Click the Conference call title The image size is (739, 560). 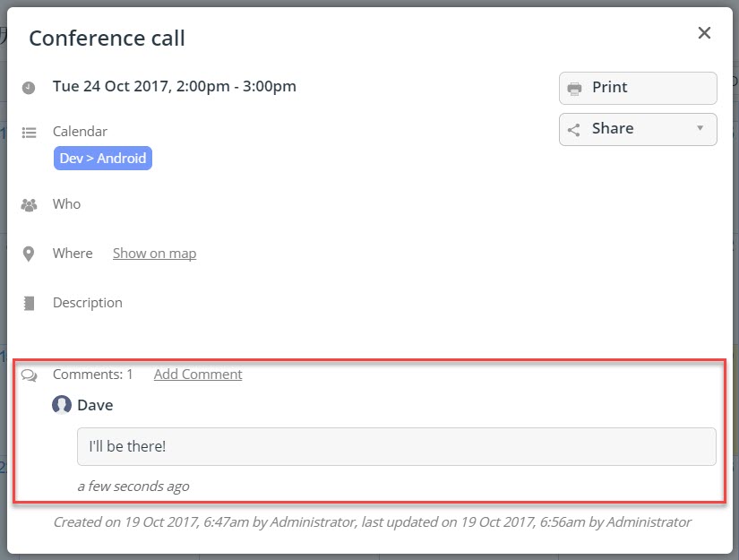coord(107,39)
